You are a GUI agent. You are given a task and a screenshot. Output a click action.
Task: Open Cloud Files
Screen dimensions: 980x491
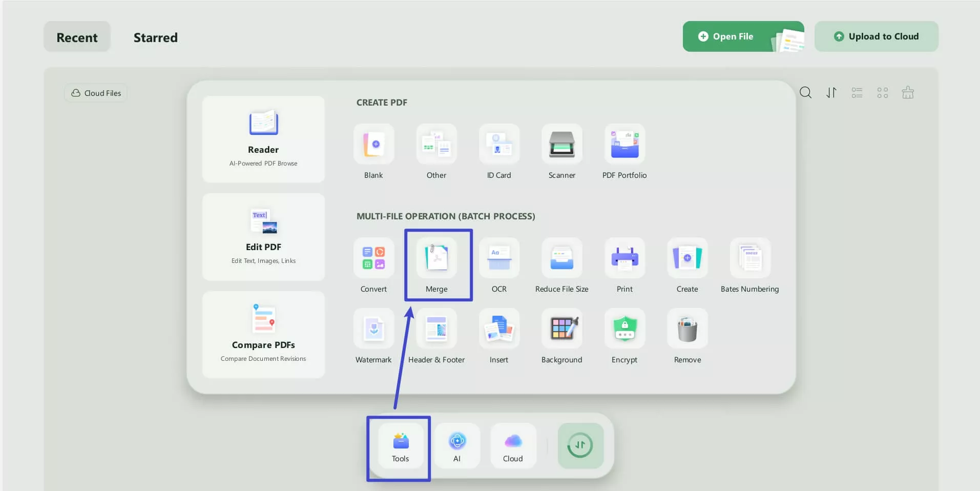click(x=95, y=93)
